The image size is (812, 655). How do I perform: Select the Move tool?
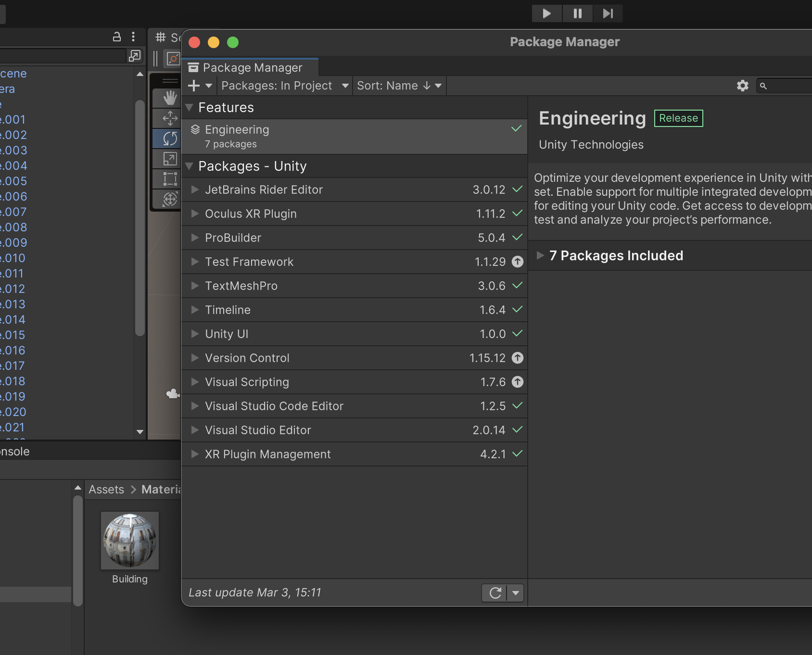coord(169,118)
